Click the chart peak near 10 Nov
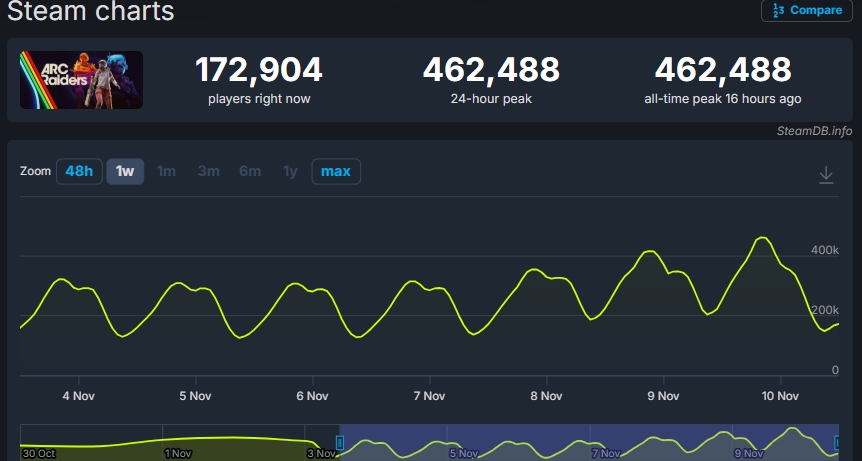This screenshot has width=862, height=461. (x=763, y=238)
